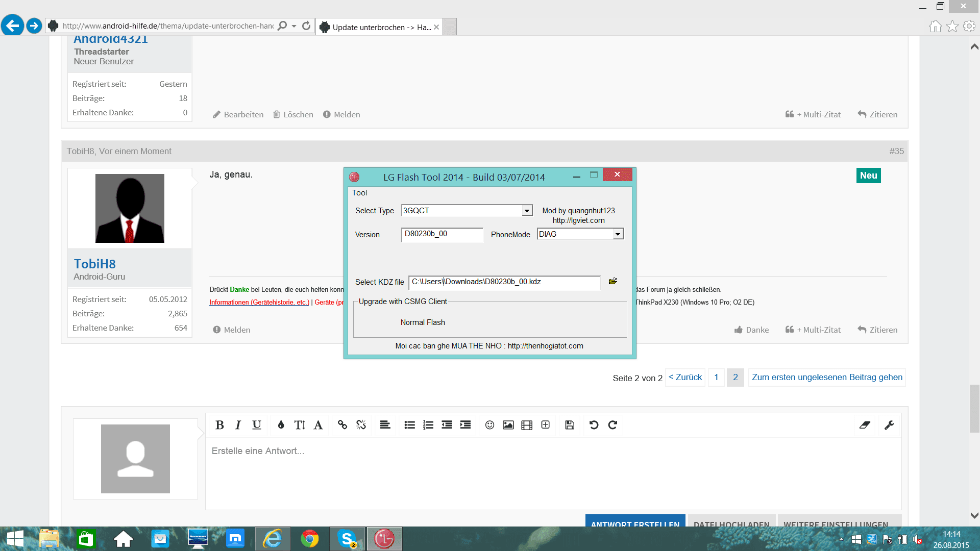Open the Informationen (Gerätehistorie, etc.) signature link
The width and height of the screenshot is (980, 551).
(259, 303)
